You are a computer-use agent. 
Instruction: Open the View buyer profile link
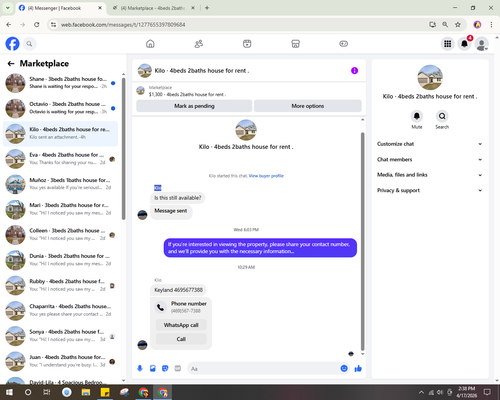pos(266,176)
